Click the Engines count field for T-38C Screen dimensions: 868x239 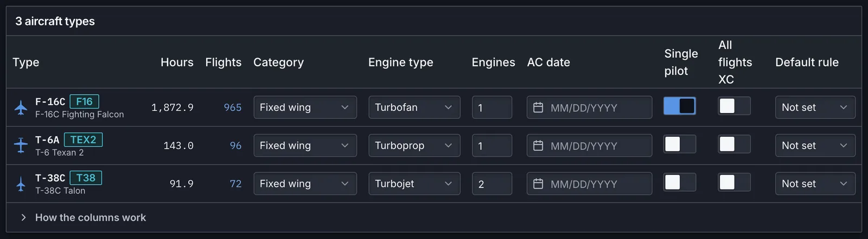(492, 184)
